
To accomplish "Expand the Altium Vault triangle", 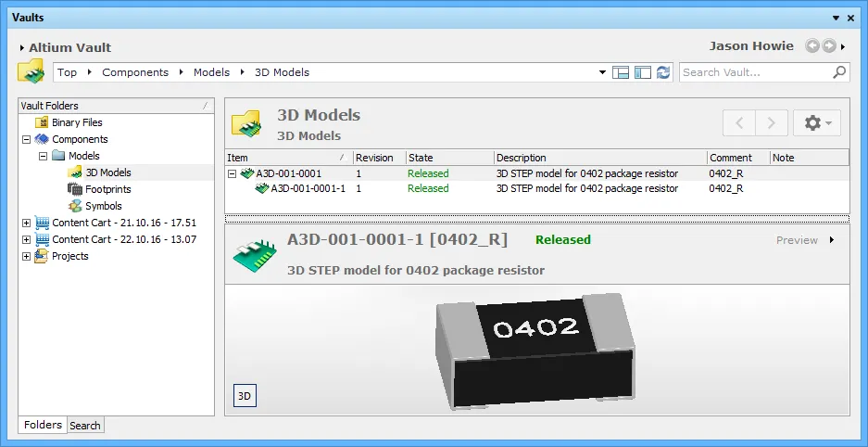I will 21,48.
